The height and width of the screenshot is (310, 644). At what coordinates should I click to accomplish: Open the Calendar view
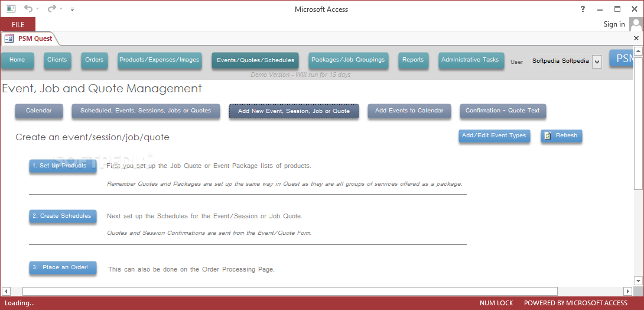[x=39, y=111]
